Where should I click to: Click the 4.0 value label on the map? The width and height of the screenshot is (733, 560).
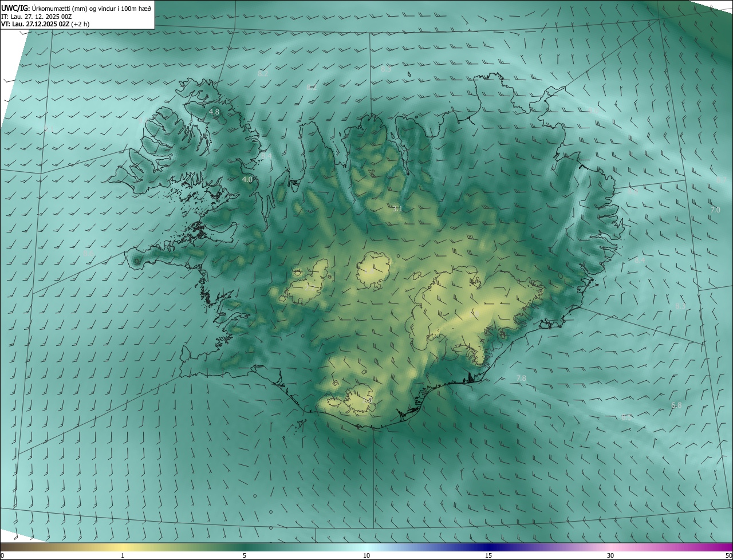point(247,179)
